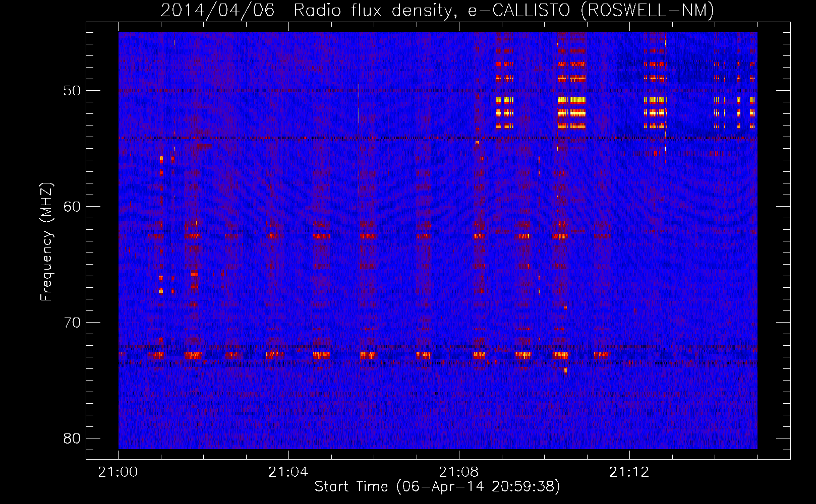Image resolution: width=816 pixels, height=504 pixels.
Task: Click the 21:12 time tick label
Action: point(629,472)
